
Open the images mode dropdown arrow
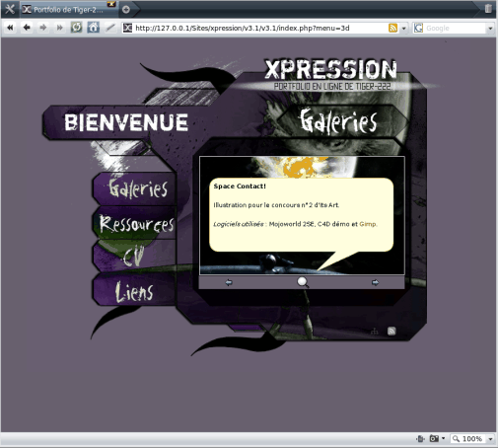(443, 438)
